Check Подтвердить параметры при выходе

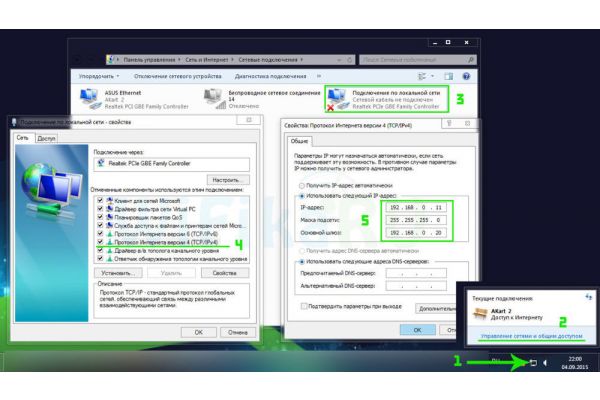point(304,306)
